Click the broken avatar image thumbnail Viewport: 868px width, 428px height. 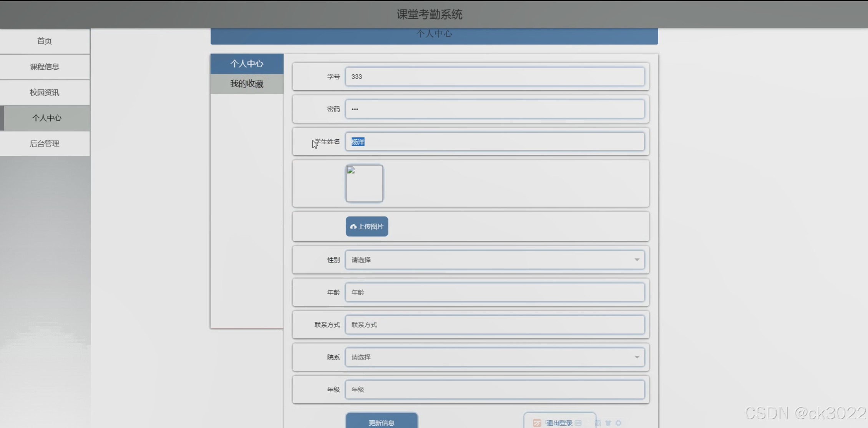pyautogui.click(x=364, y=183)
